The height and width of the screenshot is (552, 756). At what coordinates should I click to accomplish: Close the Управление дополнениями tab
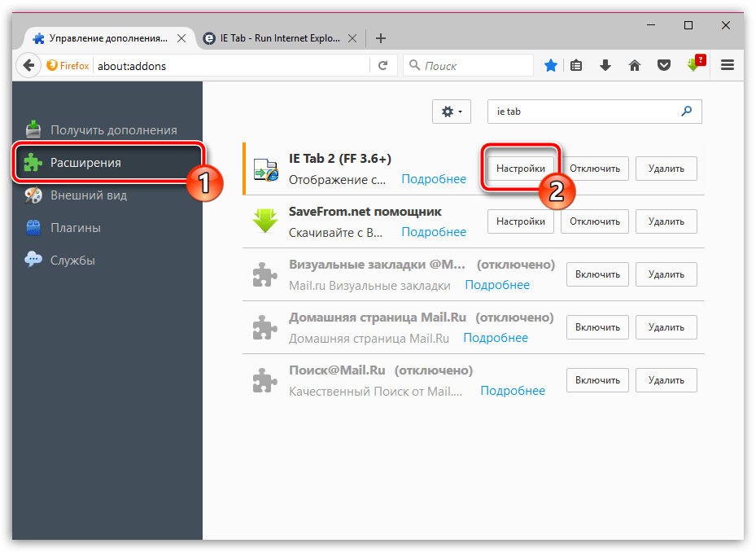(181, 38)
